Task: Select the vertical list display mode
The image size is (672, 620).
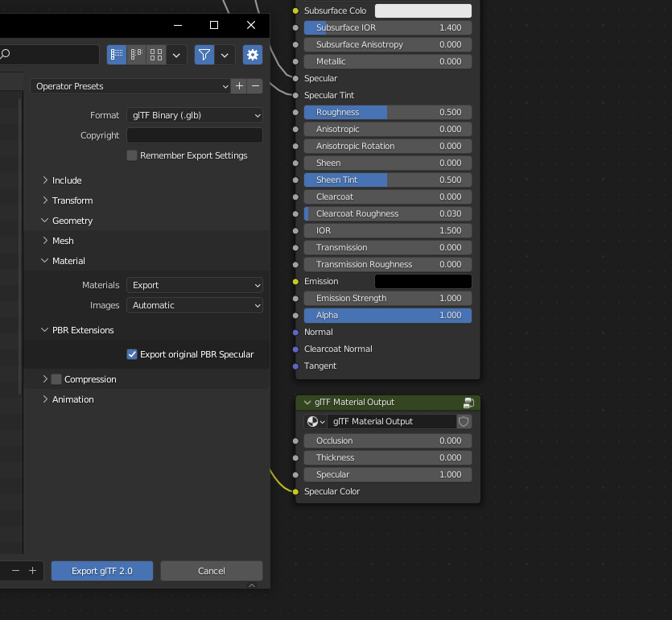Action: click(x=116, y=55)
